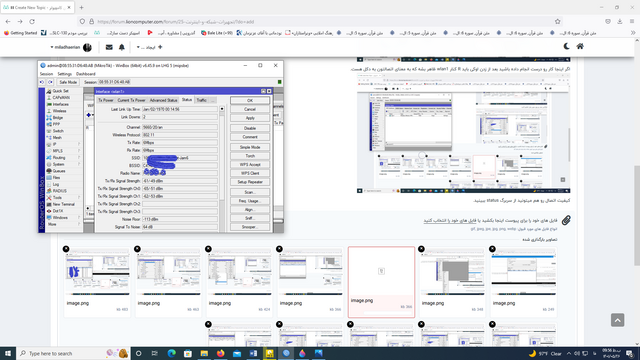Switch to Traffic tab
The image size is (640, 360).
pos(202,100)
